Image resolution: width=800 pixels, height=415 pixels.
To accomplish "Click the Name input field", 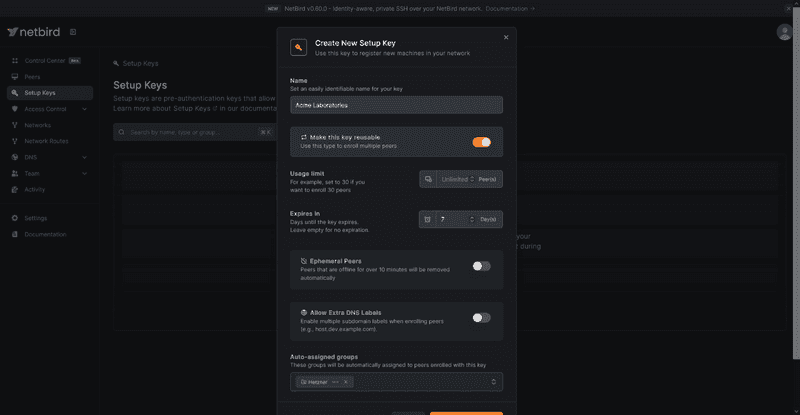I will point(396,105).
